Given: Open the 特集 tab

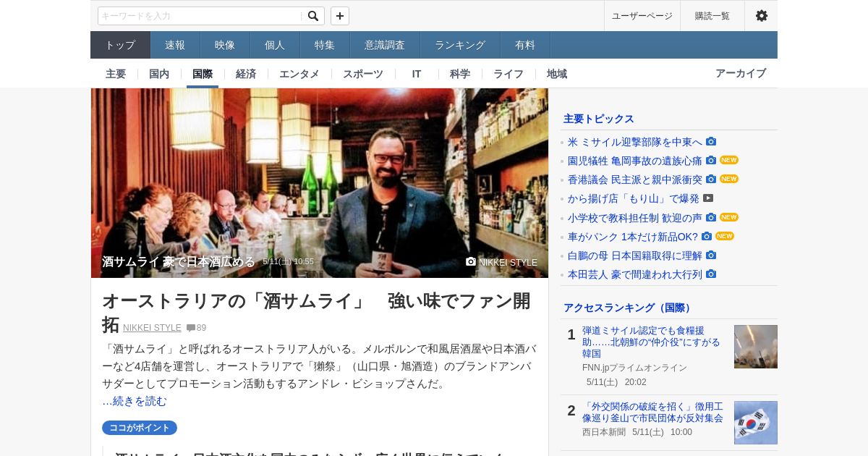Looking at the screenshot, I should tap(325, 45).
